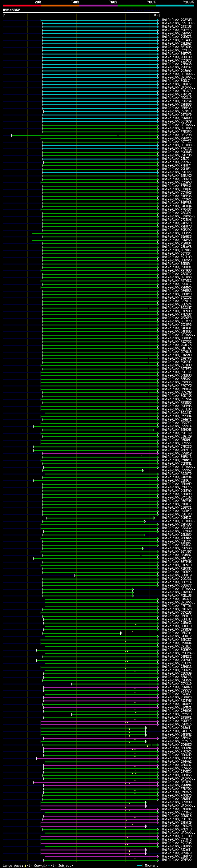This screenshot has width=197, height=868.
Task: Click the UniRef100_Q6CD66 hit label
Action: (177, 775)
